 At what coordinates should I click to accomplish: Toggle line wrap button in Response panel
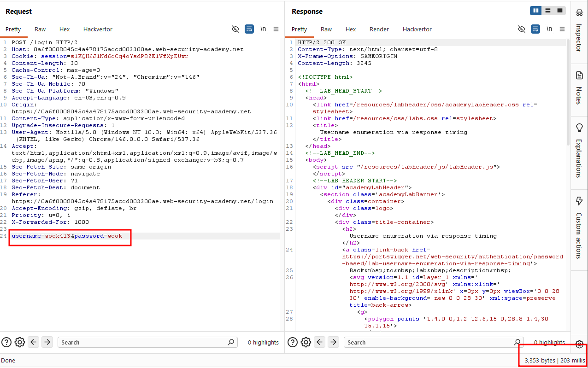[x=535, y=29]
